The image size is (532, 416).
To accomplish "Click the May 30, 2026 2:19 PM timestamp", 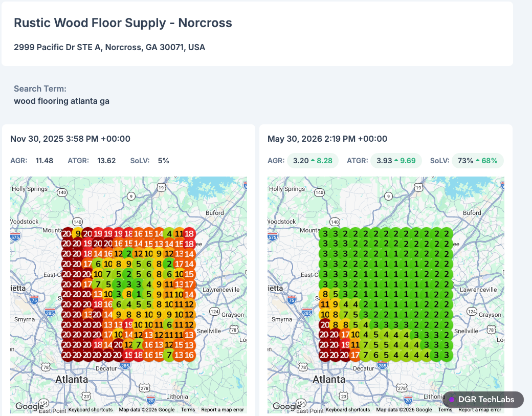I will point(327,139).
